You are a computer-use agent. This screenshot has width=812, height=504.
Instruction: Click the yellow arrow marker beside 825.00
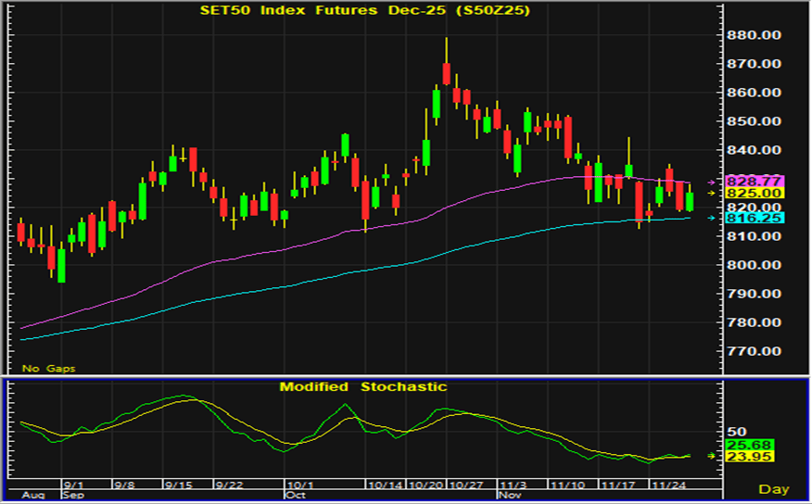tap(712, 194)
